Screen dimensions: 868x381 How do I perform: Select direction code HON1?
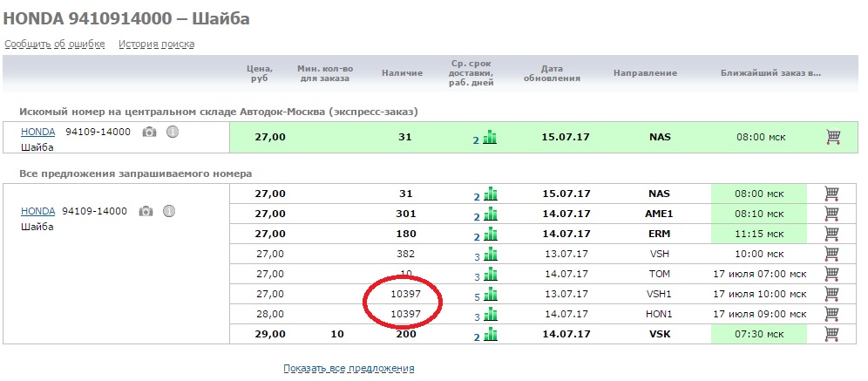[x=660, y=315]
